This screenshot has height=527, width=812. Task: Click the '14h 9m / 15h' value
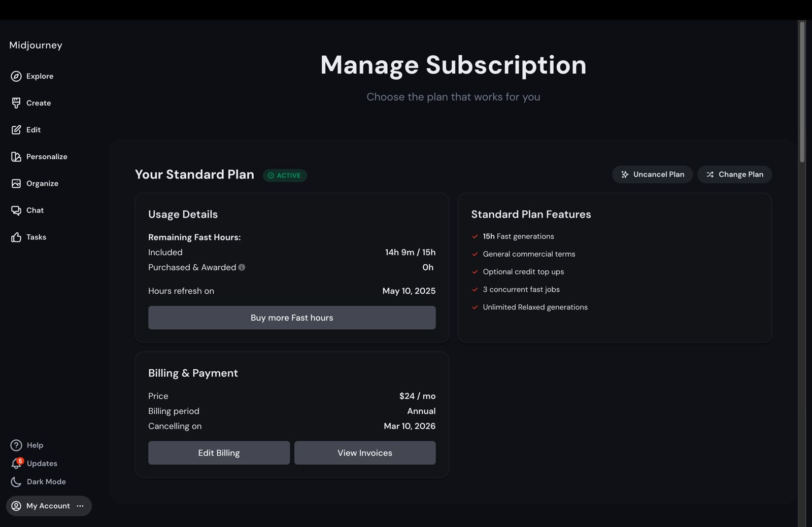coord(410,253)
